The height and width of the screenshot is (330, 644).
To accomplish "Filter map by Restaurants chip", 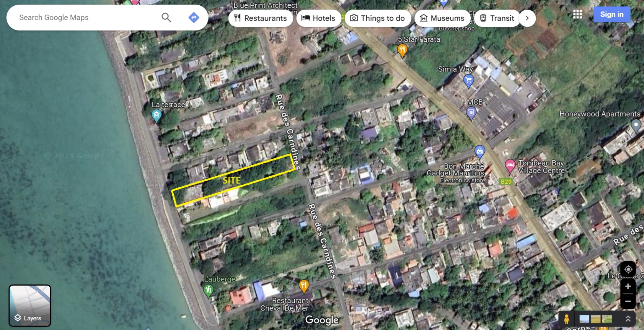I will 261,18.
